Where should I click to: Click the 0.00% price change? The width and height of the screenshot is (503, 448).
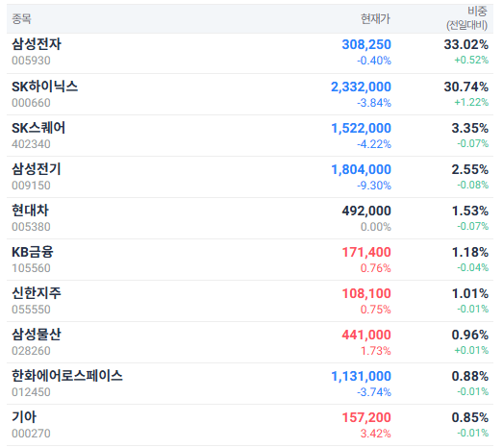376,227
